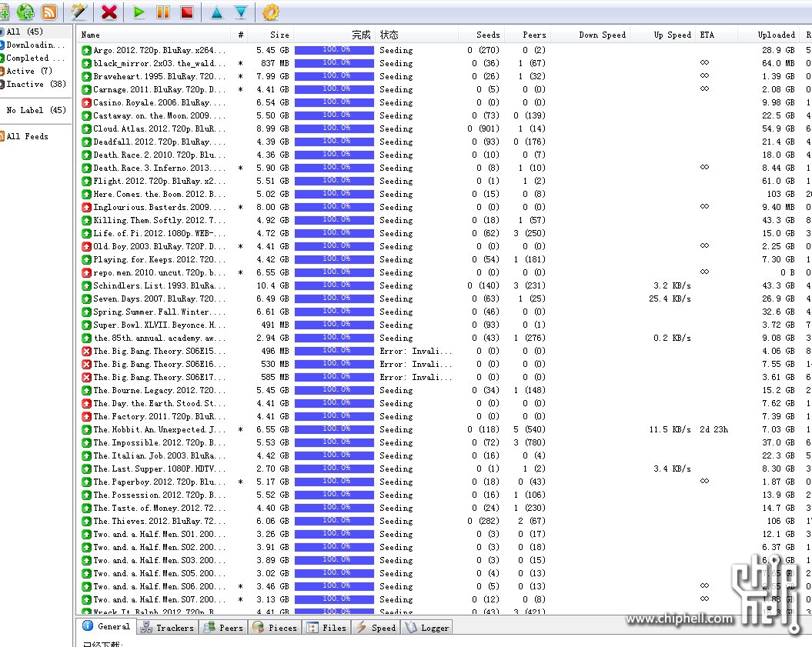Sort by the Down Speed column header

[x=590, y=35]
